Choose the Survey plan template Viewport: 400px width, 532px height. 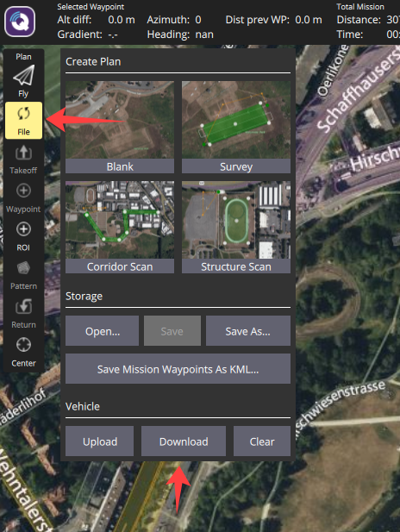click(x=236, y=127)
